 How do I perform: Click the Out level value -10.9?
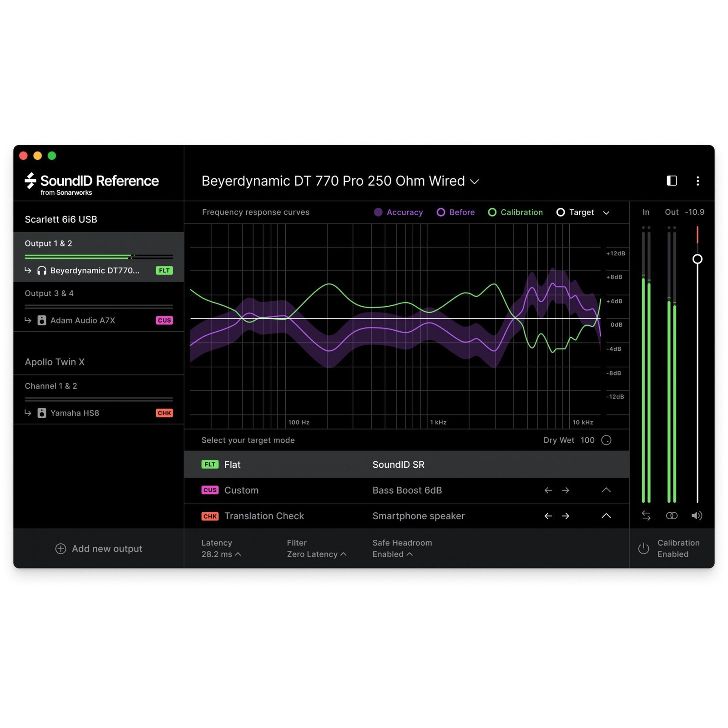(695, 212)
